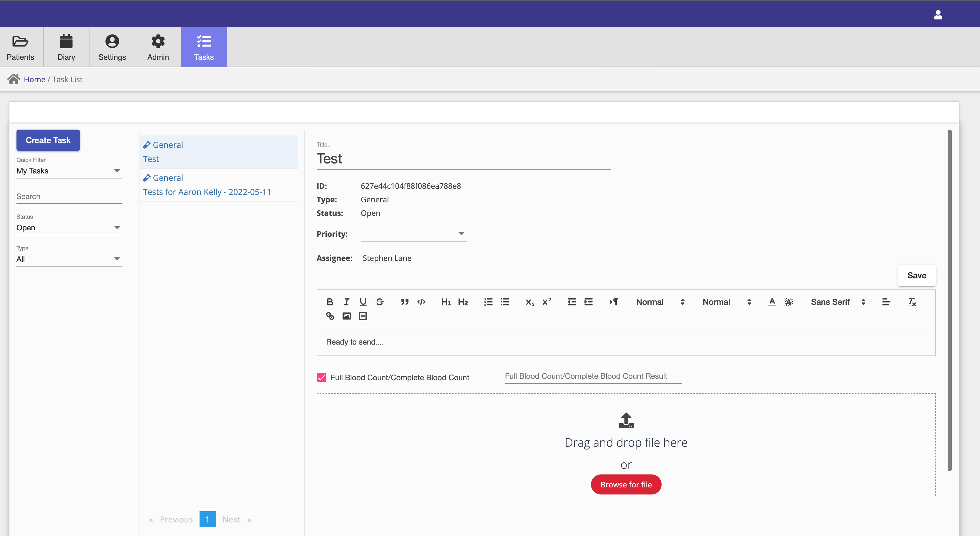Switch to the Tasks tab
Image resolution: width=980 pixels, height=536 pixels.
(204, 47)
